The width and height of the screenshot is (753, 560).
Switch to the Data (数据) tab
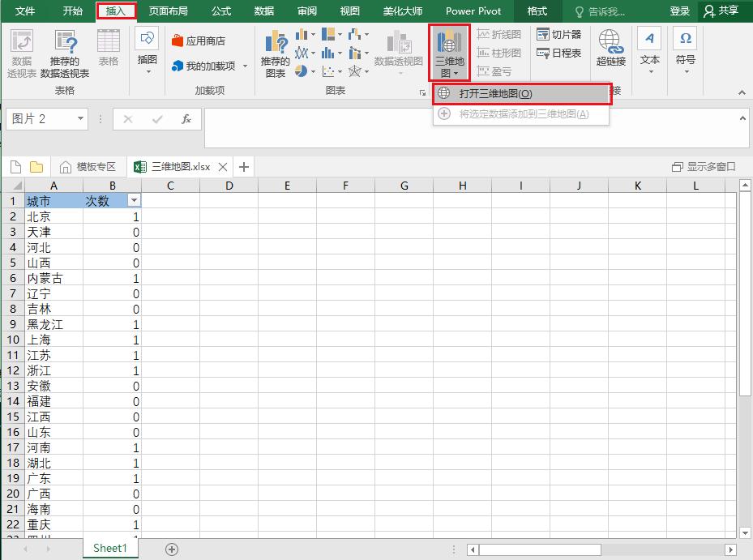pyautogui.click(x=264, y=11)
